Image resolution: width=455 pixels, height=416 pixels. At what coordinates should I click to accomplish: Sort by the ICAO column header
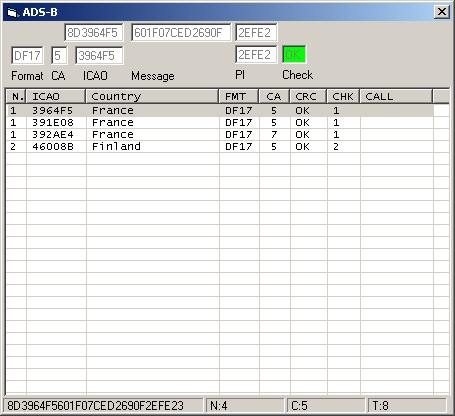click(56, 97)
